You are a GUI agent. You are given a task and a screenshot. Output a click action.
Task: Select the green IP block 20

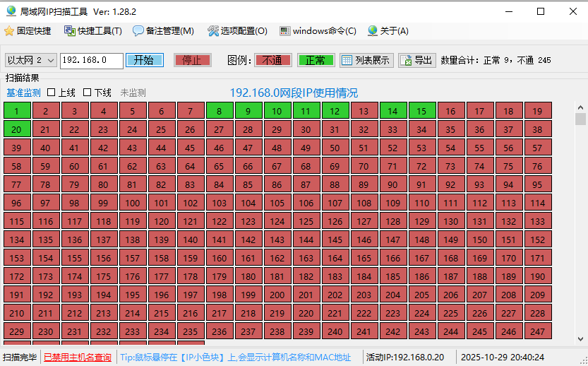(x=16, y=129)
